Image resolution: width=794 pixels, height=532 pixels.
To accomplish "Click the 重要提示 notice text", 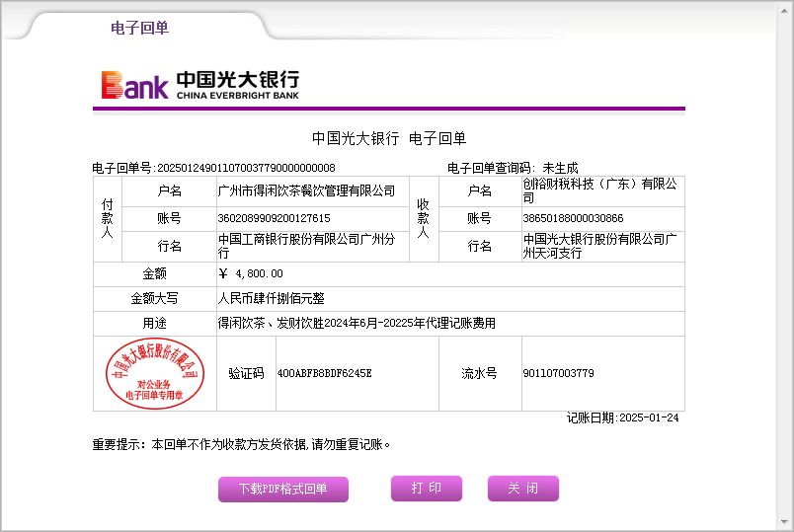I will click(x=242, y=444).
